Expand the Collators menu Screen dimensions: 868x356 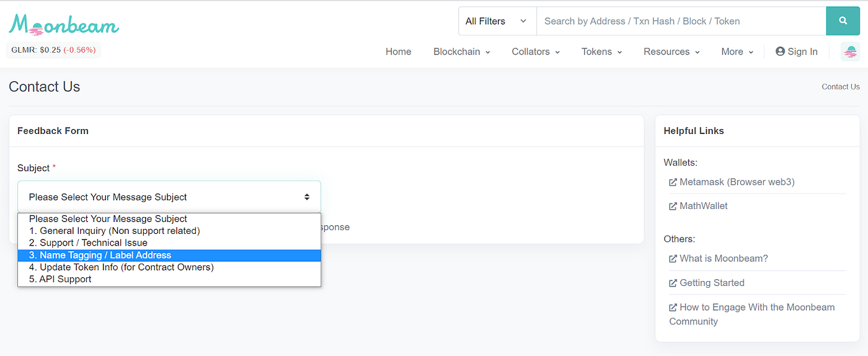click(x=536, y=51)
